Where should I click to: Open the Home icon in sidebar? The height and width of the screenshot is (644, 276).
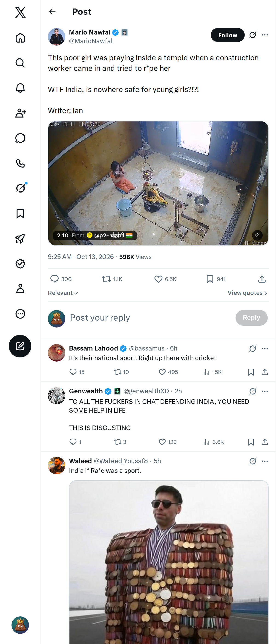(20, 38)
